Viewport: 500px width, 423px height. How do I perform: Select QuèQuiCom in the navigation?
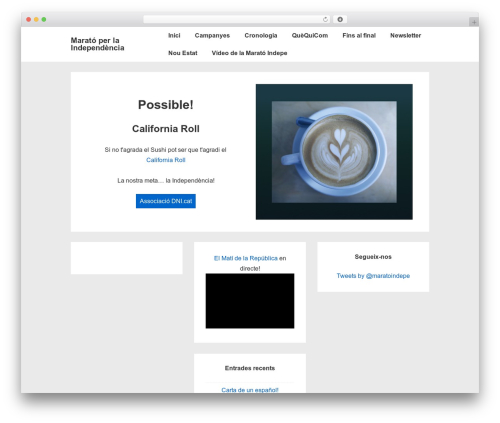(x=310, y=35)
